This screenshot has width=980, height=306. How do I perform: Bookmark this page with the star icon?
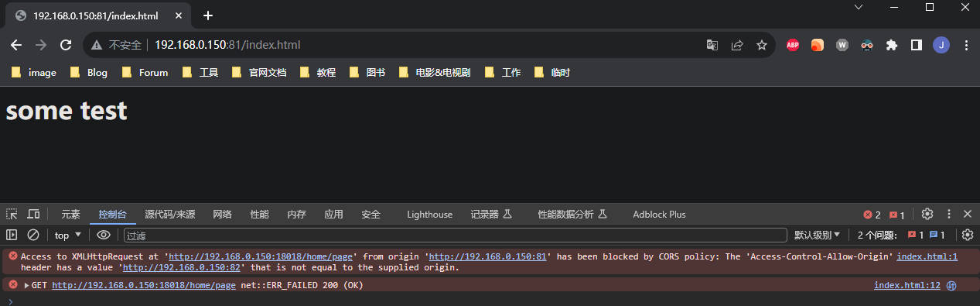click(762, 46)
